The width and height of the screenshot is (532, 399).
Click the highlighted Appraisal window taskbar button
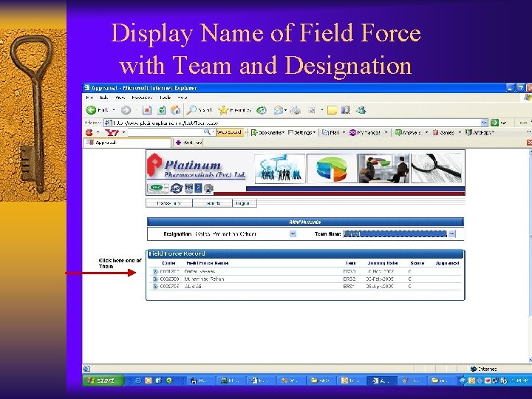[382, 381]
